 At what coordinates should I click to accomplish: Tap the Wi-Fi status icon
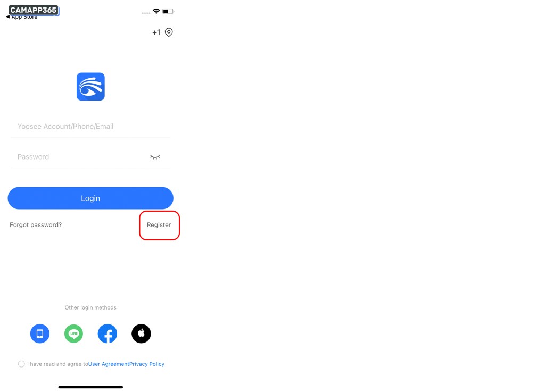pos(156,11)
